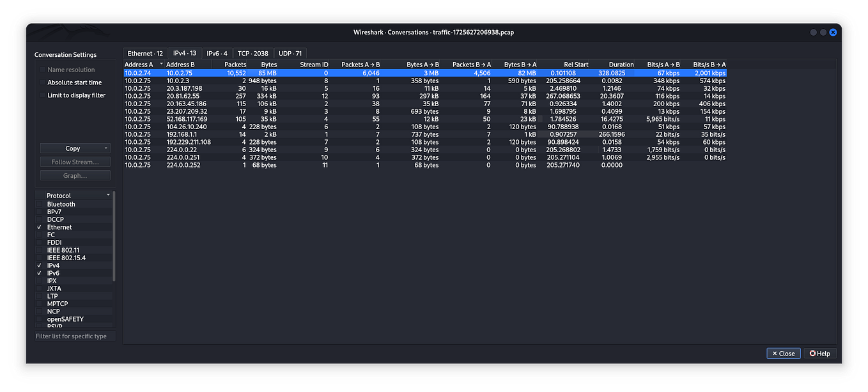
Task: Enable the Name resolution checkbox
Action: point(42,69)
